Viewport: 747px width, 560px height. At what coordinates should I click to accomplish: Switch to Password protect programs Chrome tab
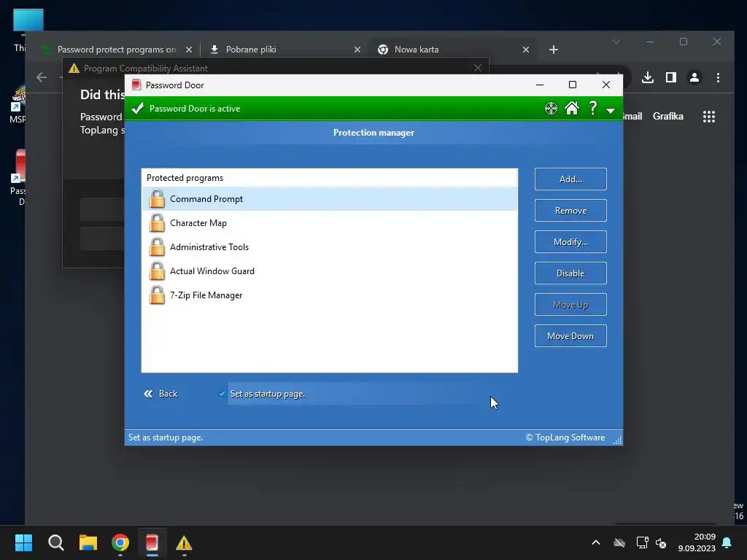click(x=116, y=50)
